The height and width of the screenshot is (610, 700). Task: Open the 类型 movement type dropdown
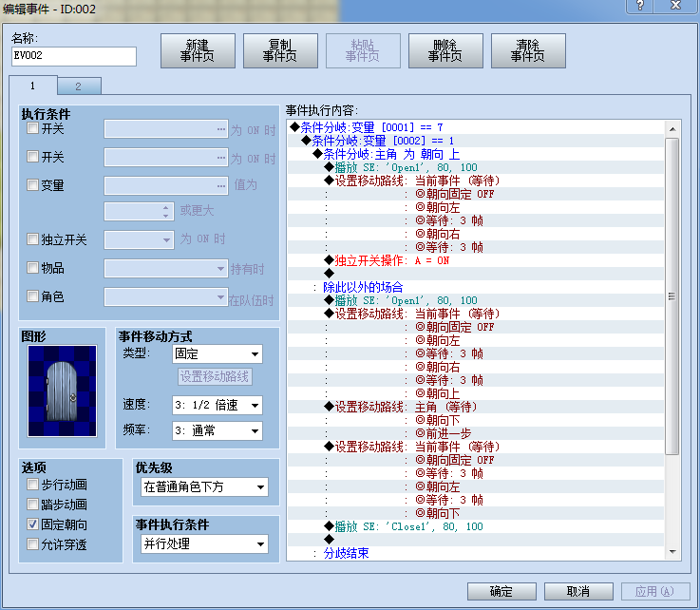(x=218, y=354)
